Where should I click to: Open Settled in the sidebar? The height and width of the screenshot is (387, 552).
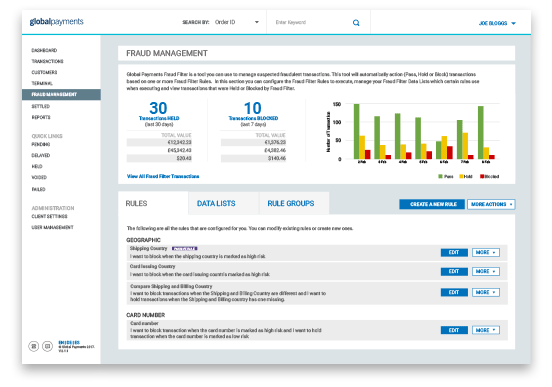40,106
